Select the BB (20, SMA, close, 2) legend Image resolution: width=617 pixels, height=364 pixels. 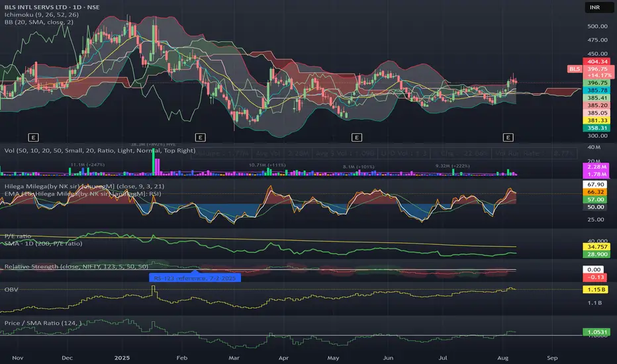click(x=39, y=22)
